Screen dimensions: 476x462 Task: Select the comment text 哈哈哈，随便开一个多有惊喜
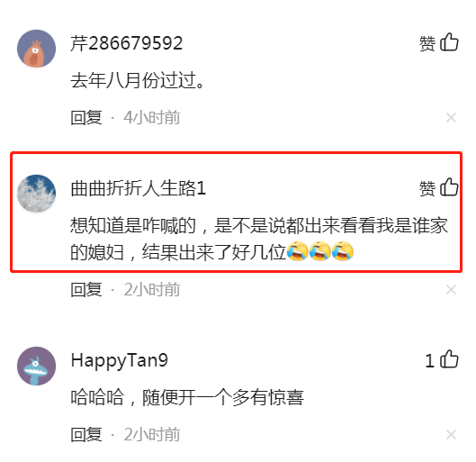coord(187,397)
